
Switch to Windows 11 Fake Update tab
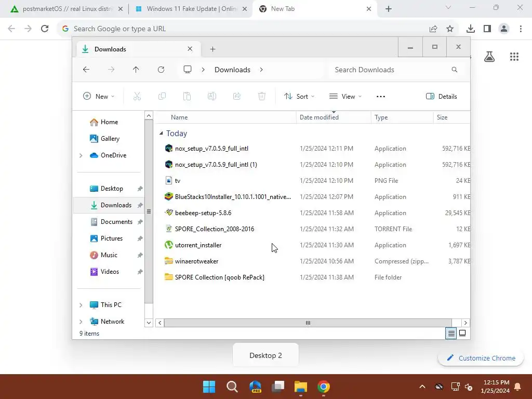pos(191,9)
